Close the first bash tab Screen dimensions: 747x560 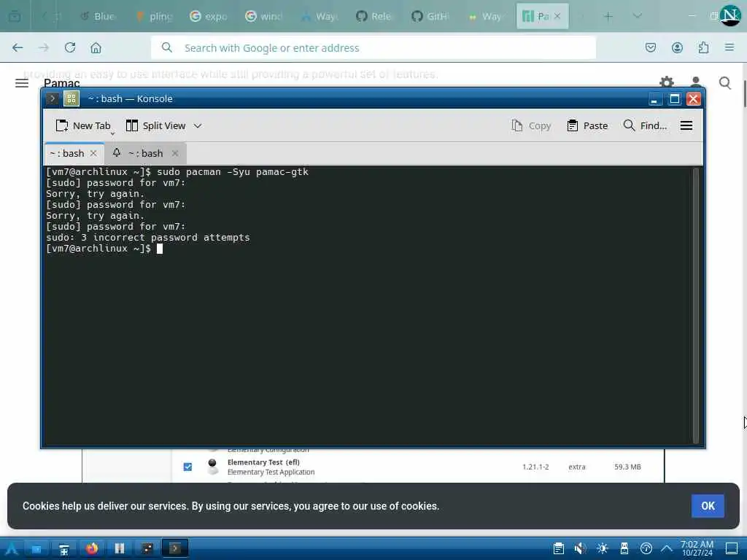(93, 153)
